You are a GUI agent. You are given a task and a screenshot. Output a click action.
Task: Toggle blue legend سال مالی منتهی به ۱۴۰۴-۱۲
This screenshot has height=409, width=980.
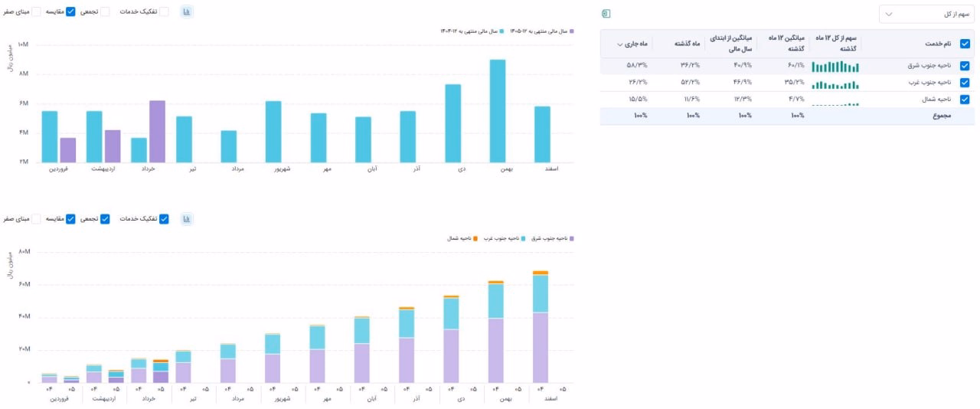(502, 31)
